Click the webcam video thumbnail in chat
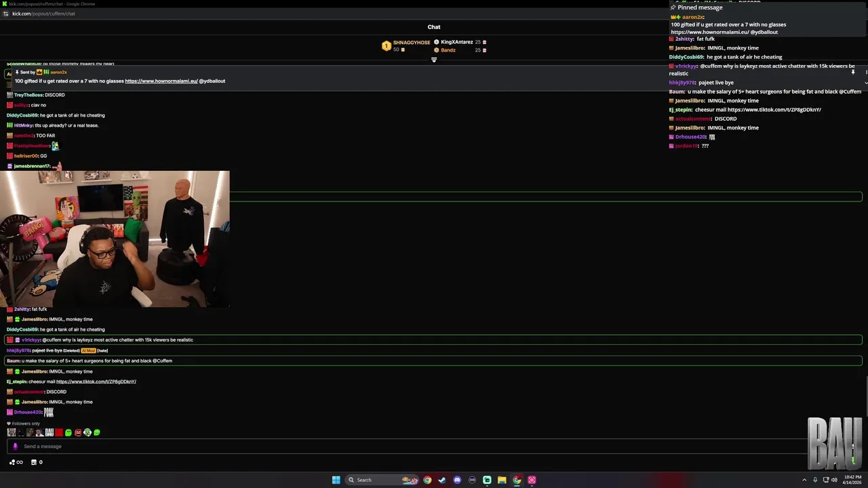 [115, 239]
